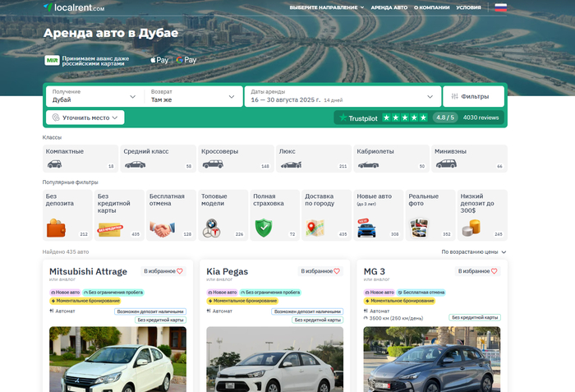Enable Реальные фото filter
This screenshot has width=575, height=392.
point(430,215)
